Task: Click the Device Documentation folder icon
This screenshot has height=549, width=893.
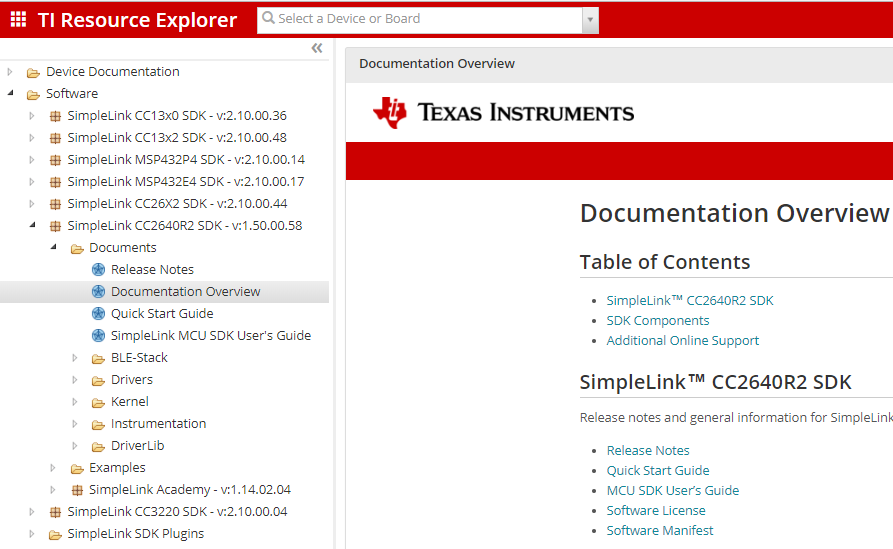Action: coord(34,72)
